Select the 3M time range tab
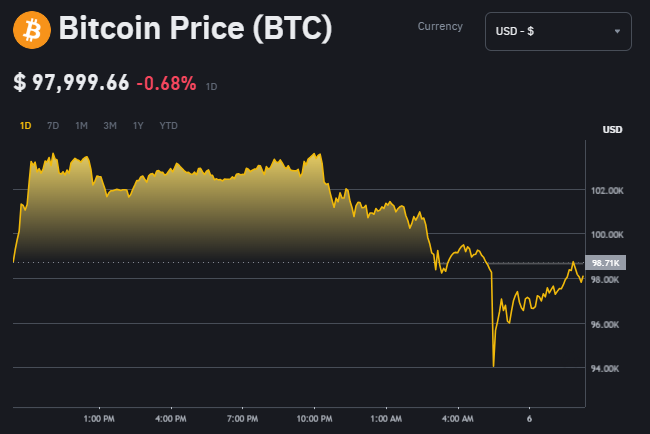The image size is (650, 434). pyautogui.click(x=110, y=126)
